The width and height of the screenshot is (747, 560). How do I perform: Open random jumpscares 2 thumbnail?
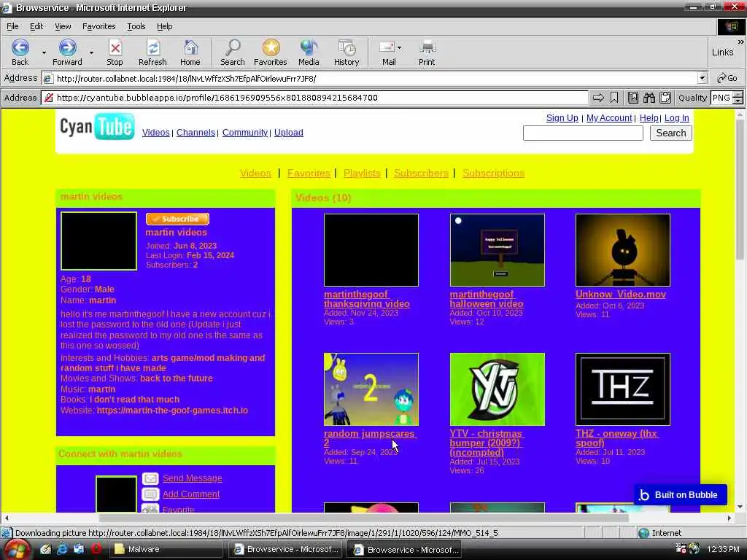(371, 389)
